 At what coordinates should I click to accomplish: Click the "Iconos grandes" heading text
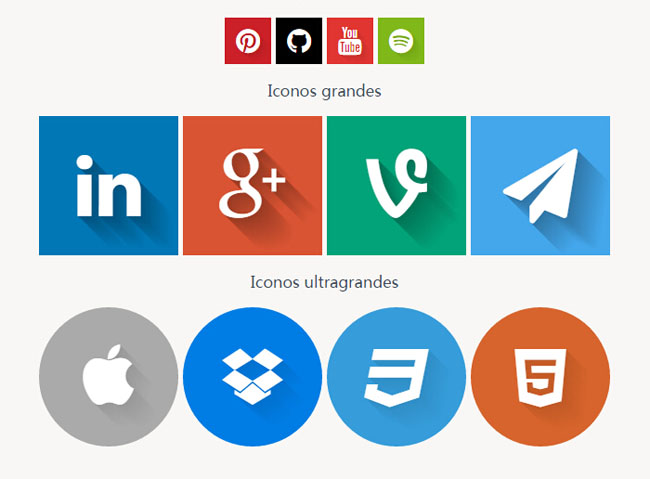tap(324, 91)
